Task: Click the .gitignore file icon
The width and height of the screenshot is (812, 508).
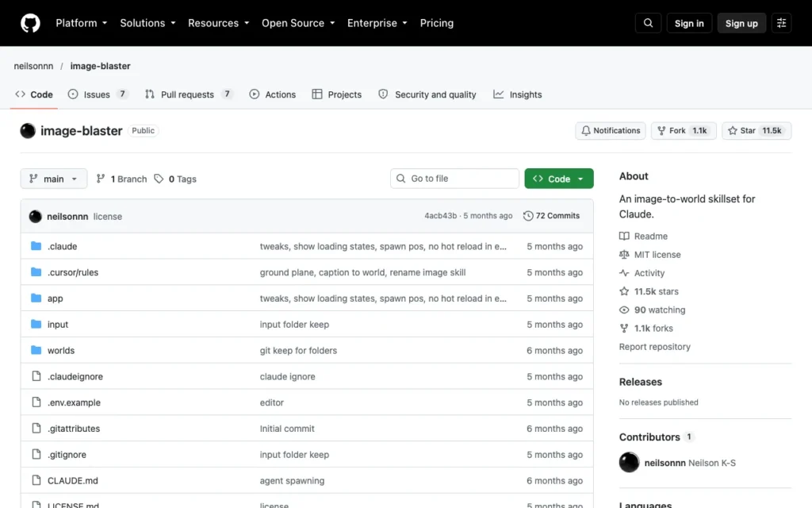Action: [36, 454]
